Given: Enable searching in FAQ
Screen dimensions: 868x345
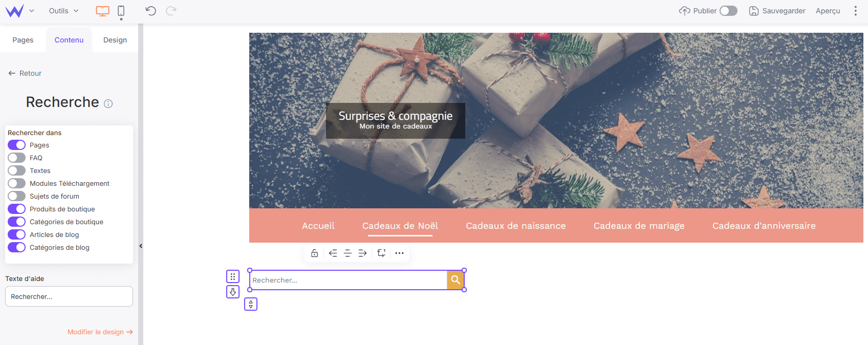Looking at the screenshot, I should click(16, 158).
